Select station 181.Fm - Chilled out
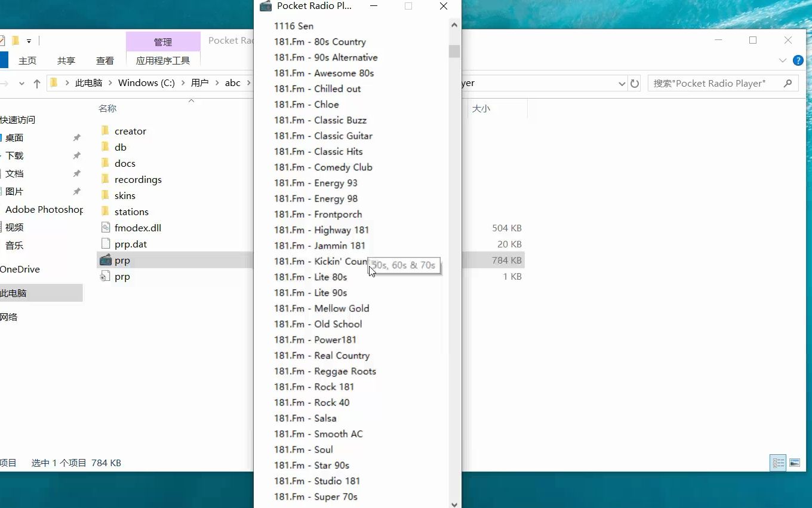The width and height of the screenshot is (812, 508). click(318, 88)
